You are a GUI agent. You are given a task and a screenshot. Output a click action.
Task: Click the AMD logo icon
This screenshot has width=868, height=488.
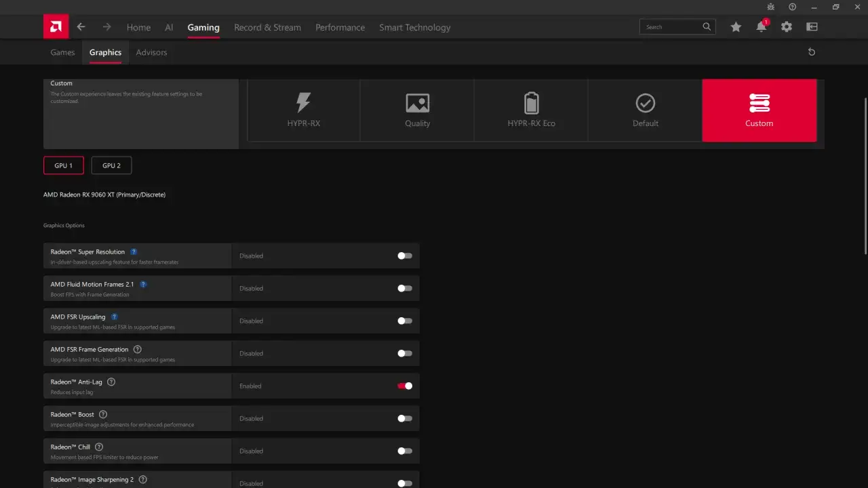pyautogui.click(x=56, y=27)
